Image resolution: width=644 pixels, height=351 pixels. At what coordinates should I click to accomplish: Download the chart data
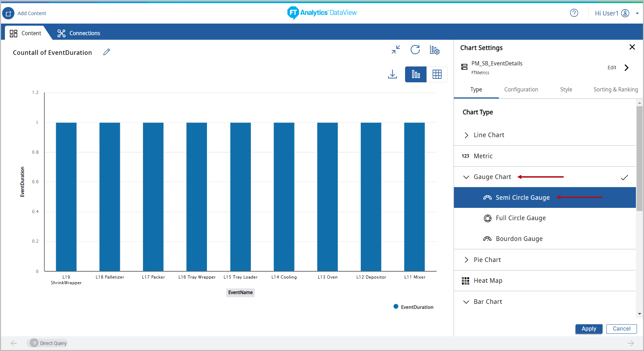pos(392,74)
